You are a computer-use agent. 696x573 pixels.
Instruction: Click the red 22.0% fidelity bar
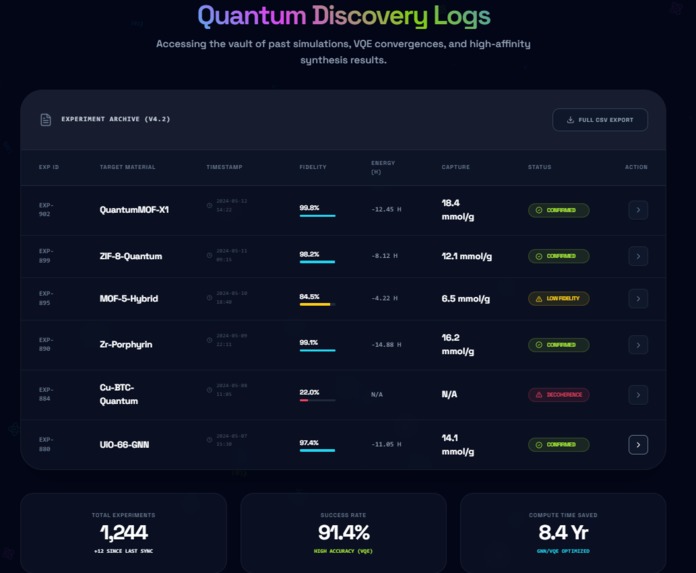317,400
